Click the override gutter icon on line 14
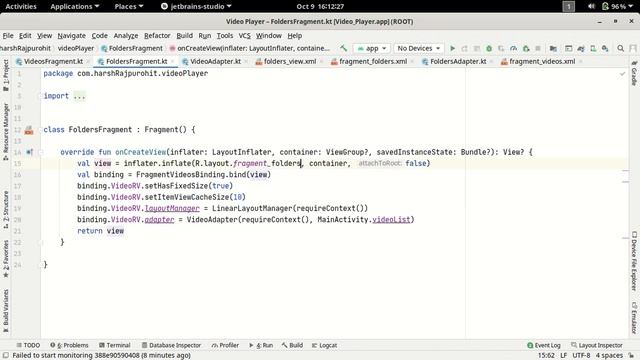 click(29, 152)
